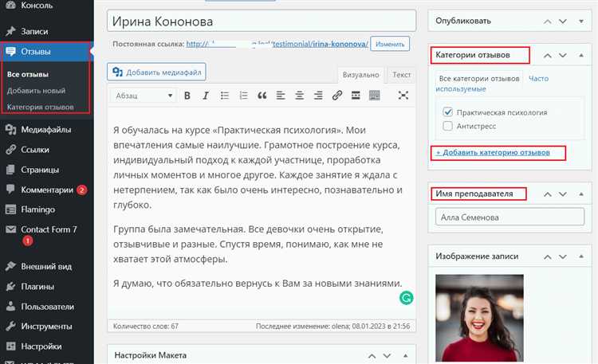Screen dimensions: 598x364
Task: Enter distraction-free fullscreen mode
Action: (x=403, y=96)
